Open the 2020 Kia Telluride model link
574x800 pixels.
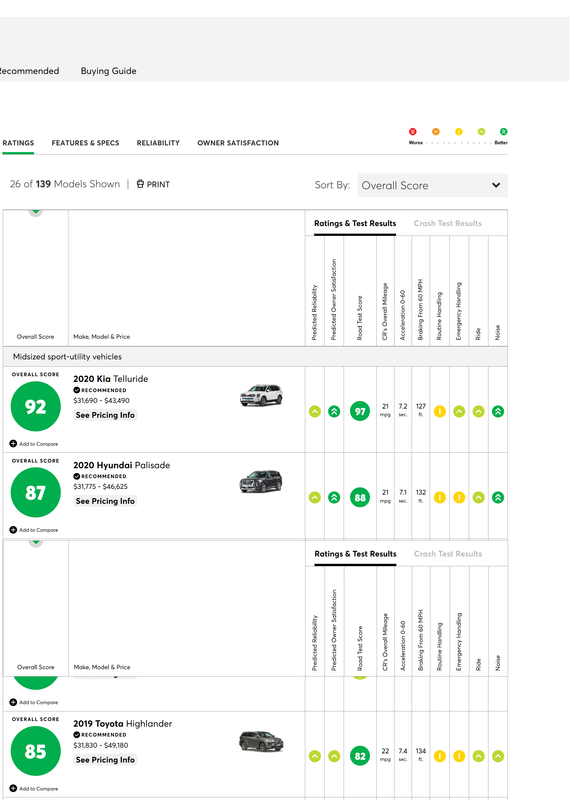pyautogui.click(x=111, y=379)
